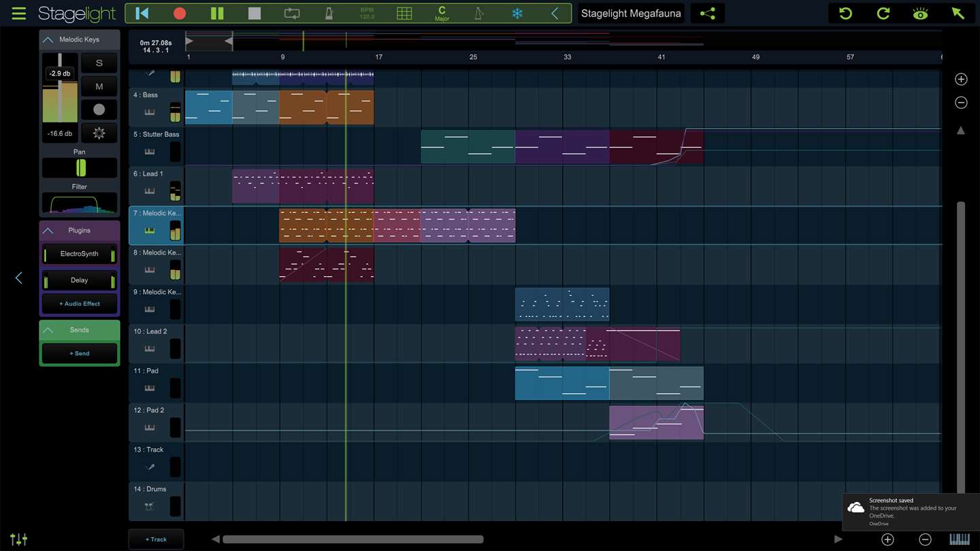
Task: Click the drum kit icon on Drums track
Action: click(x=150, y=507)
